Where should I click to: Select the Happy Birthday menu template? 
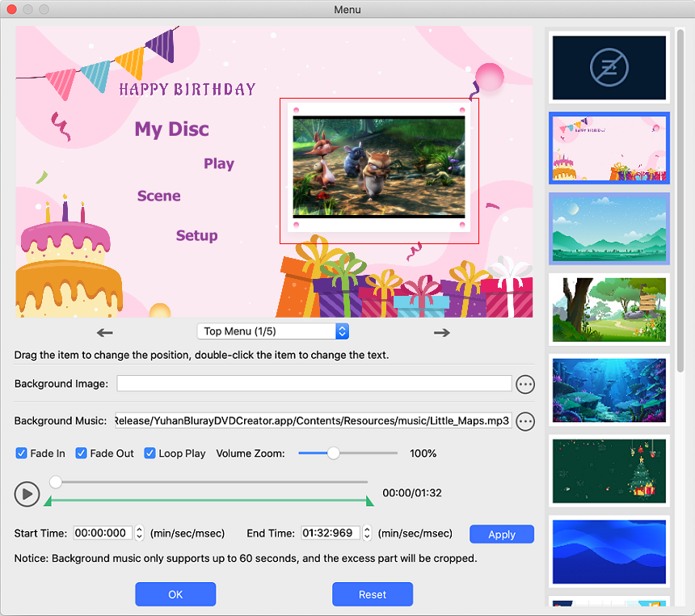tap(609, 148)
